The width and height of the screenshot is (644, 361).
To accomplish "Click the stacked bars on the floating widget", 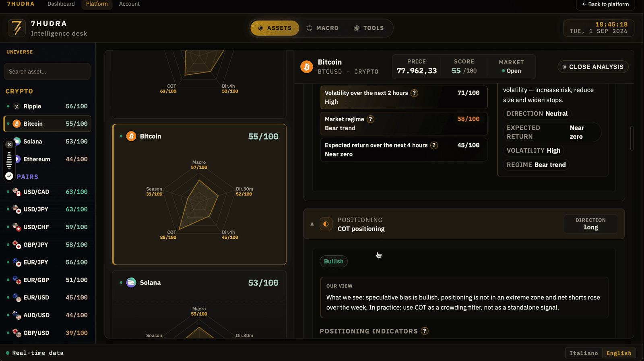I will pyautogui.click(x=9, y=160).
